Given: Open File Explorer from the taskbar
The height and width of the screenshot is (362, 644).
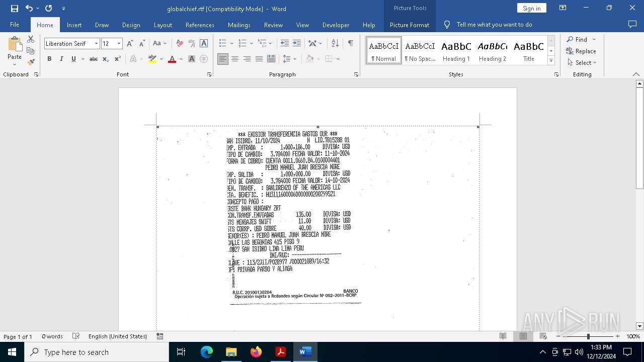Looking at the screenshot, I should click(231, 352).
